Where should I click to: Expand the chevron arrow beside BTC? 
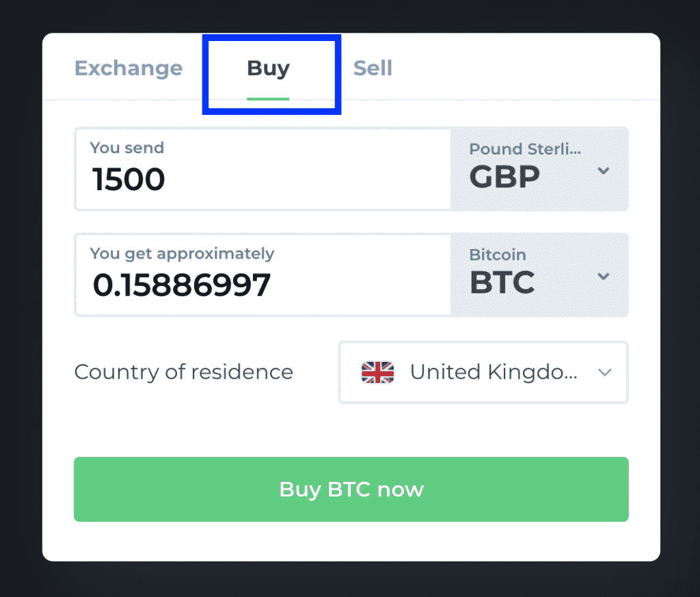coord(603,276)
